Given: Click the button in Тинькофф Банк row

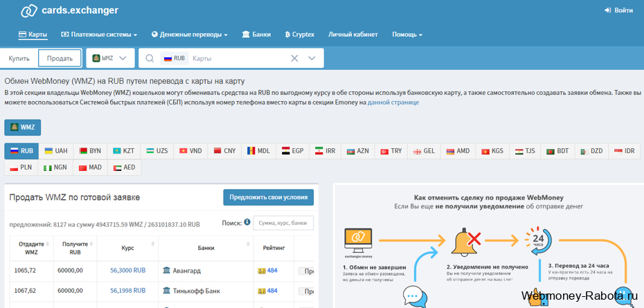Looking at the screenshot, I should (306, 291).
